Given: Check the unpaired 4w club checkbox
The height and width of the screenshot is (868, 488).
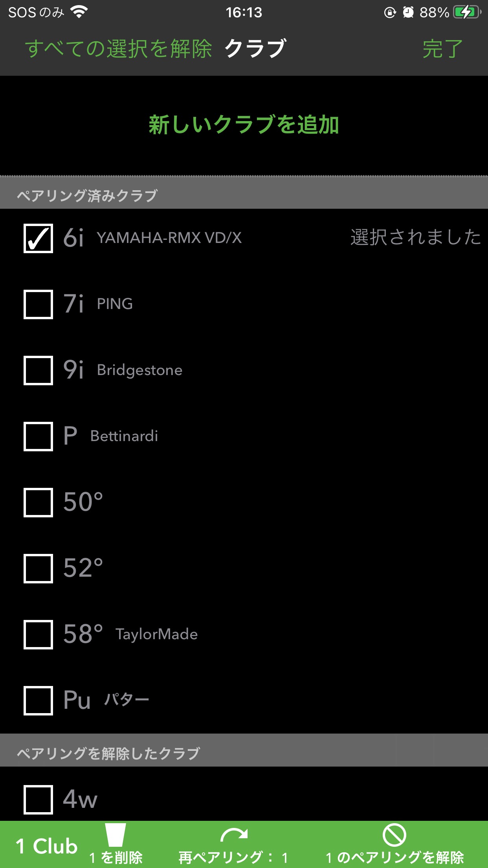Looking at the screenshot, I should click(38, 800).
